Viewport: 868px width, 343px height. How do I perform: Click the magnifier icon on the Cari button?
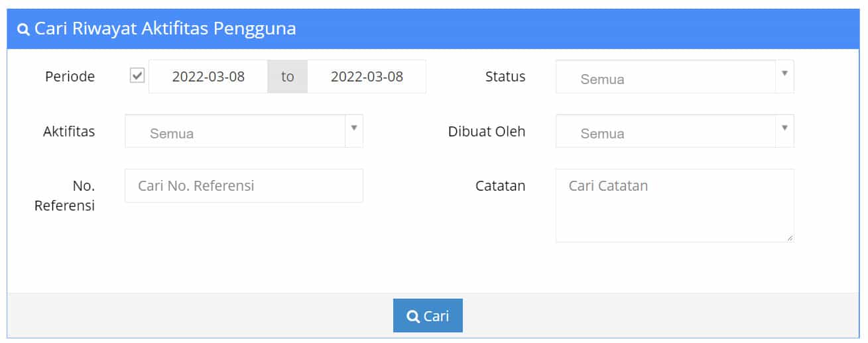(x=413, y=317)
